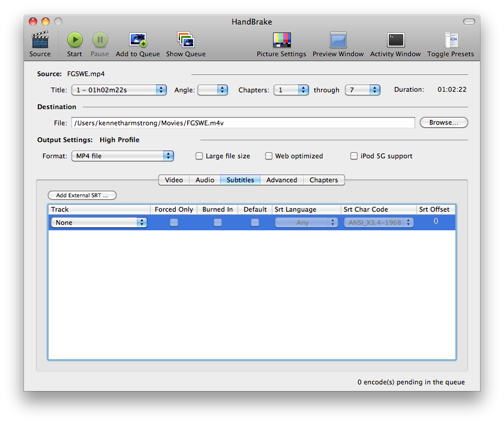Viewport: 504px width, 424px height.
Task: Toggle the Web optimized checkbox
Action: 269,156
